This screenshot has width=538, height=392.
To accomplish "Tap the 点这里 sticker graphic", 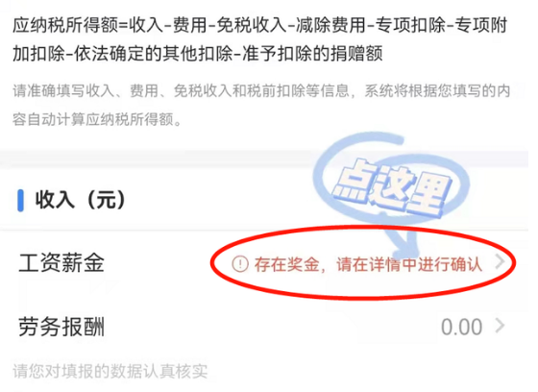I will pos(392,188).
